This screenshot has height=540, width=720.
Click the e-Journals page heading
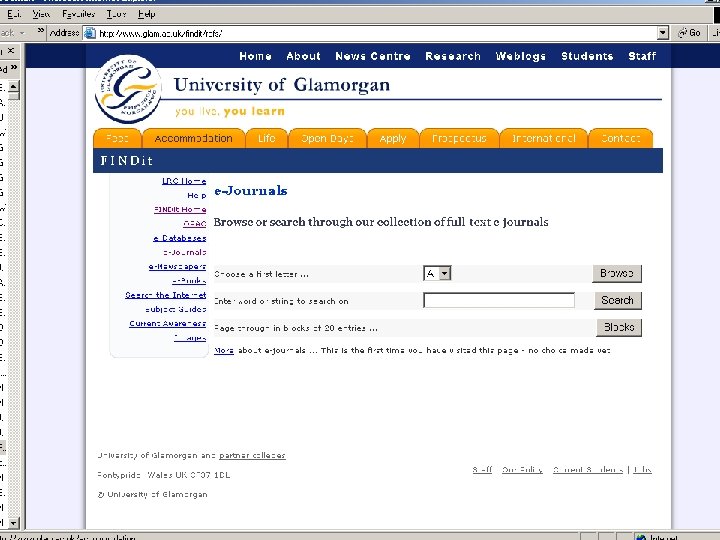tap(251, 191)
